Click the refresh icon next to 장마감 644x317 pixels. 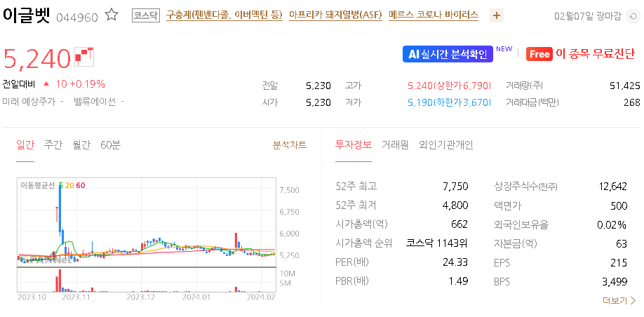(633, 16)
